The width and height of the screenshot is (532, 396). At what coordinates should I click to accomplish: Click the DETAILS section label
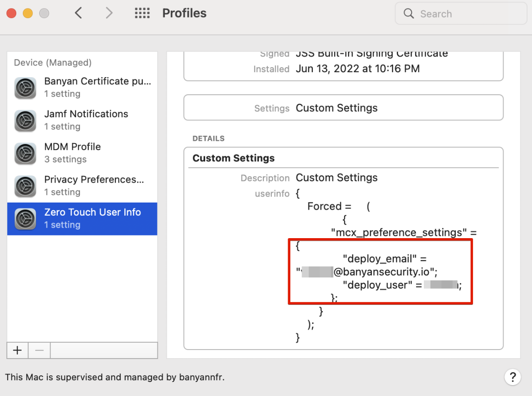tap(208, 138)
